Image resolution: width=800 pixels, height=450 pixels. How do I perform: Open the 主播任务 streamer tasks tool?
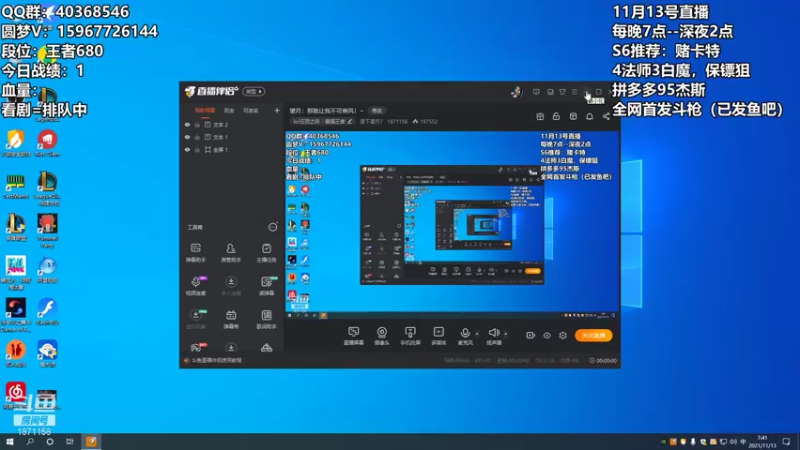(266, 253)
